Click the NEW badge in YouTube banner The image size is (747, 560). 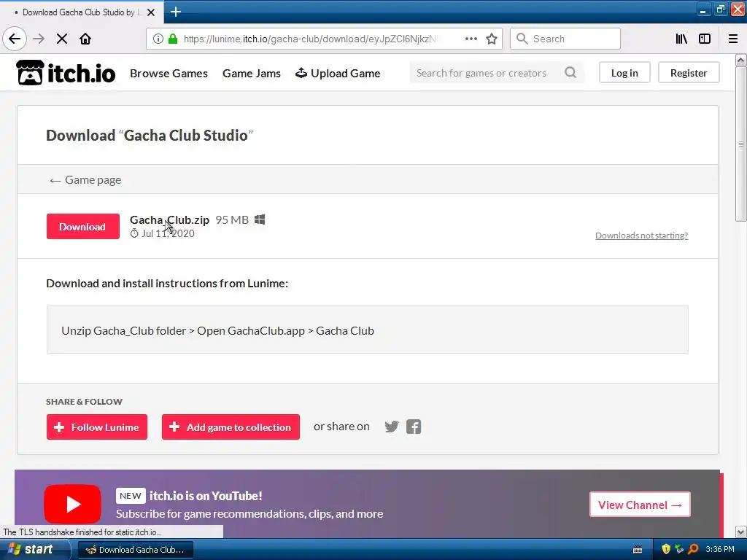(x=131, y=496)
